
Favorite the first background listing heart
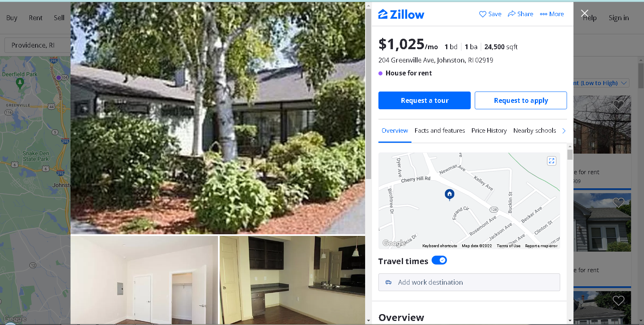tap(618, 105)
